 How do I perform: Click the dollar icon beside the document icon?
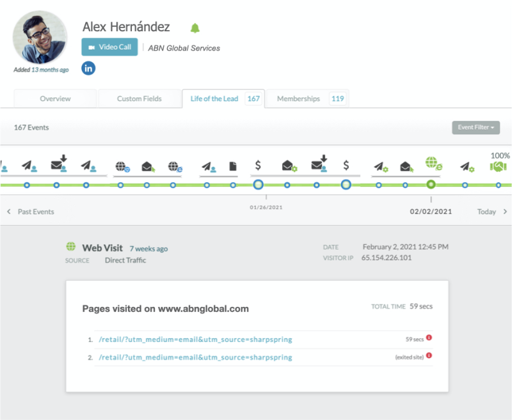point(258,166)
